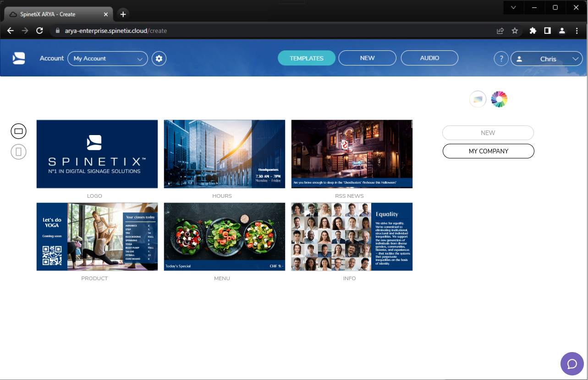
Task: Expand the Chris account menu
Action: tap(547, 59)
